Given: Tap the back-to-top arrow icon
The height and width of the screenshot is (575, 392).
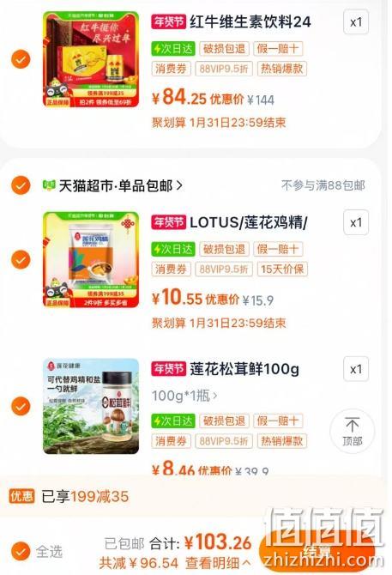Looking at the screenshot, I should pyautogui.click(x=352, y=426).
